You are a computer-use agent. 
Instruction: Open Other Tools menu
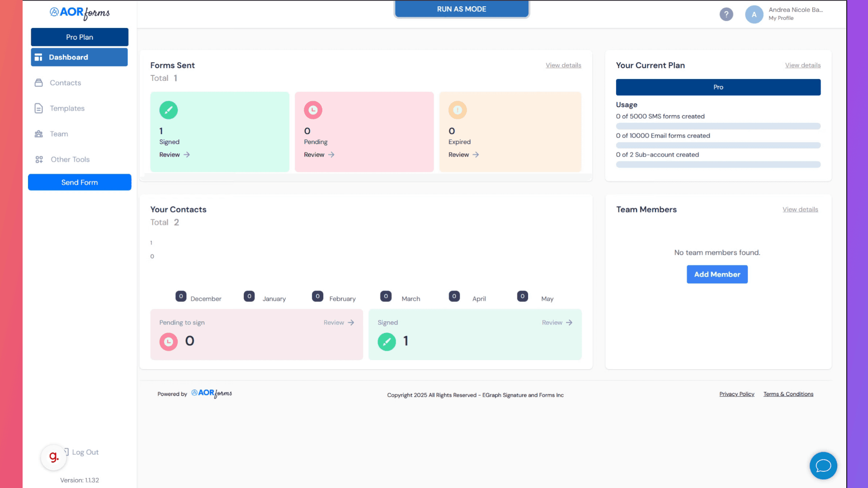pos(70,160)
